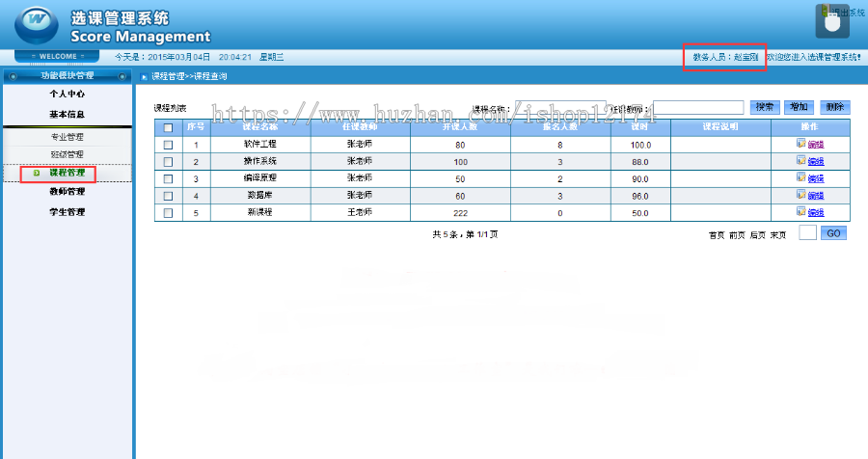Image resolution: width=868 pixels, height=459 pixels.
Task: Focus the page number input box
Action: point(807,233)
